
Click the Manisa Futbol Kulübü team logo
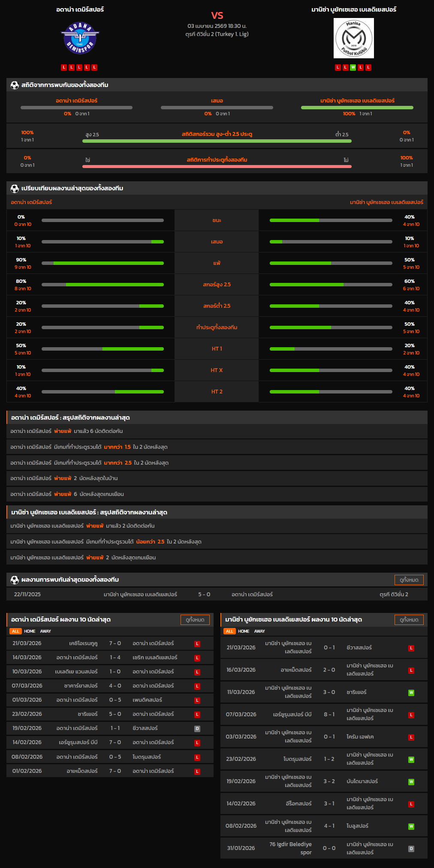[353, 38]
